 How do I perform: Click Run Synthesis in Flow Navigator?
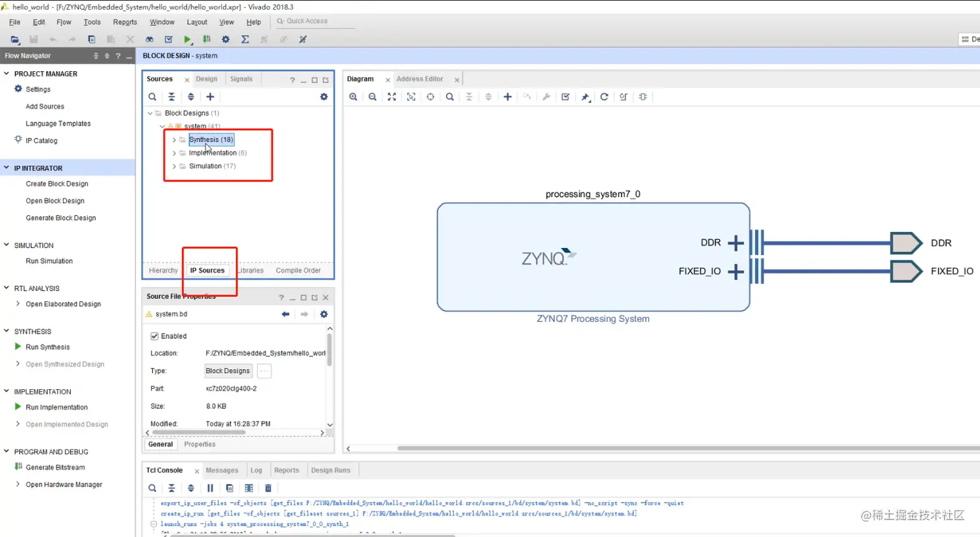[48, 347]
